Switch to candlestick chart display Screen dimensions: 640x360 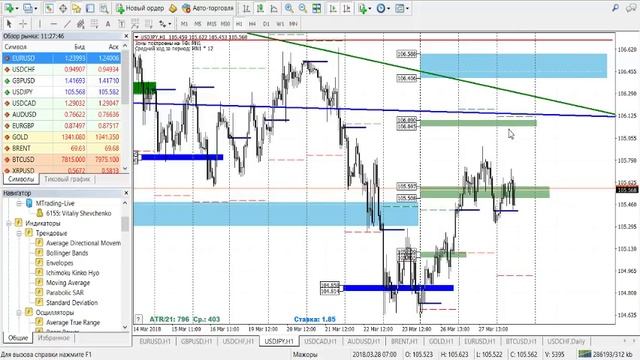point(260,8)
